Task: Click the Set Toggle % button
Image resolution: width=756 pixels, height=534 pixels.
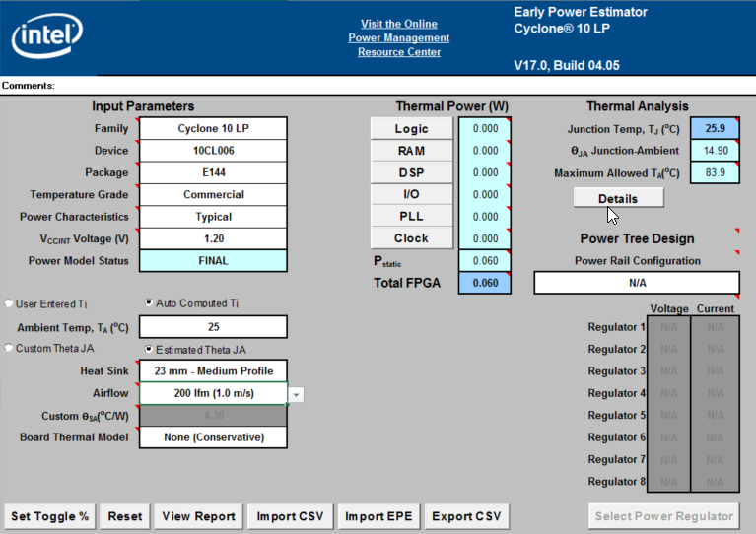Action: pos(49,516)
